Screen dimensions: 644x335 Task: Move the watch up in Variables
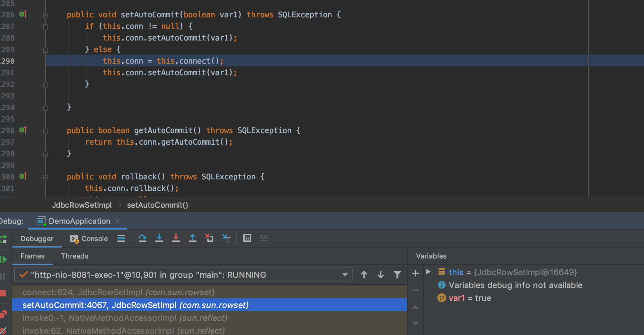pos(415,307)
